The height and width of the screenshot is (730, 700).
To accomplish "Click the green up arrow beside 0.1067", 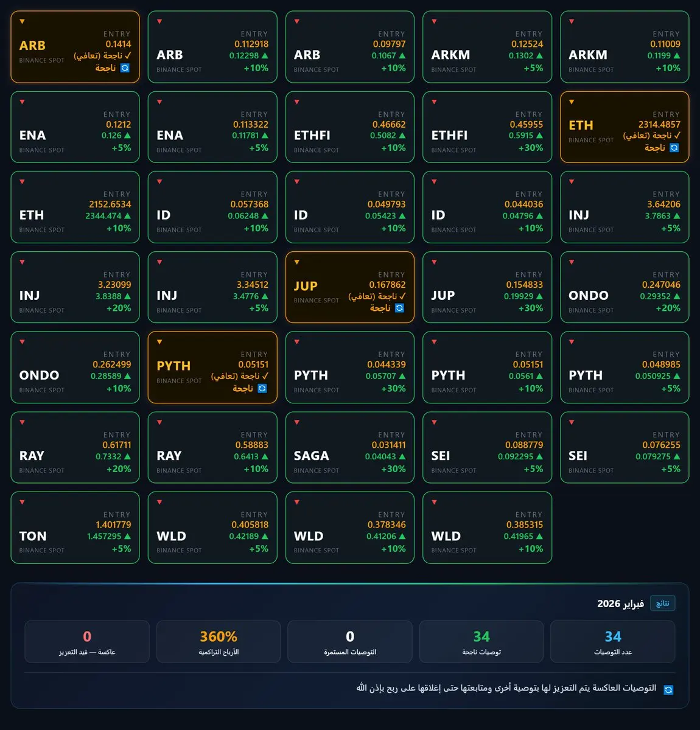I will coord(402,55).
